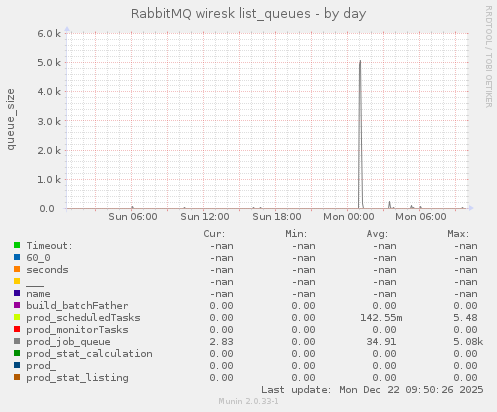Click the yellow swatch beside the underscore entry
Viewport: 497px width, 412px height.
tap(17, 281)
